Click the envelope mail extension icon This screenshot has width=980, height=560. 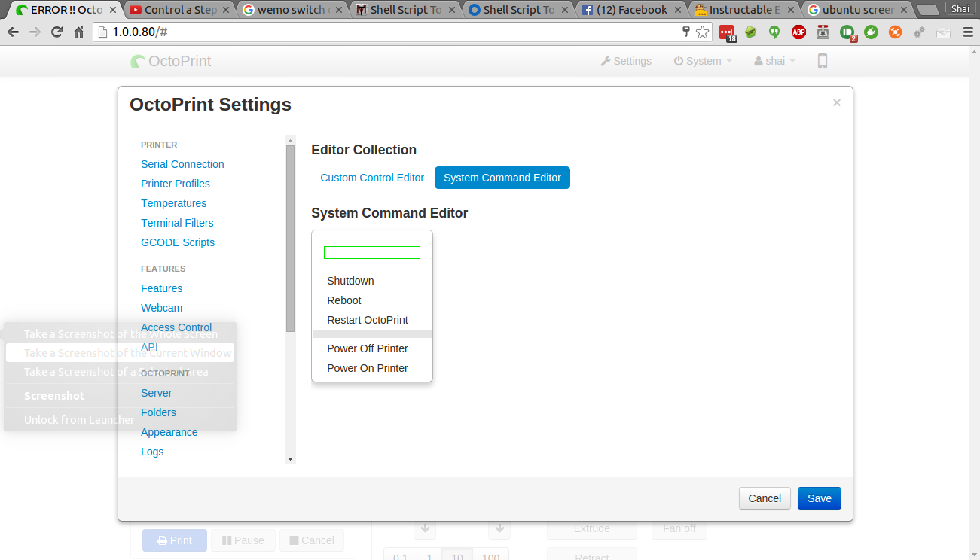pyautogui.click(x=943, y=32)
